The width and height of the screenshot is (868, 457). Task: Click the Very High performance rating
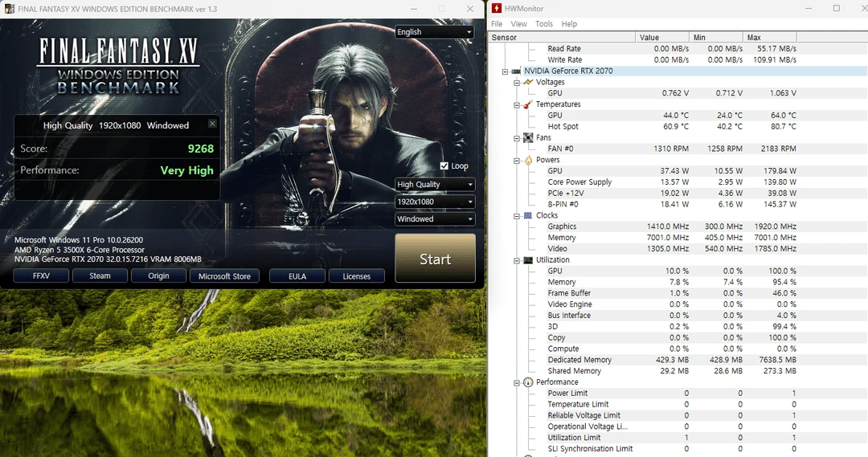pos(186,170)
